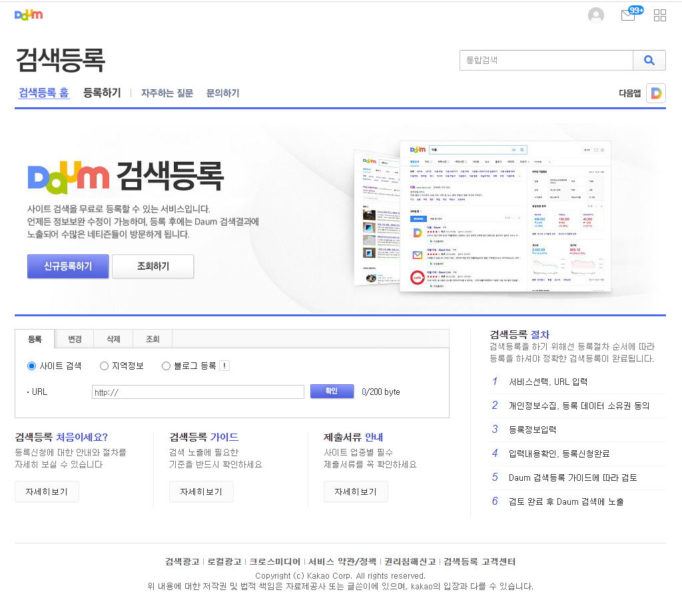
Task: Open the 다음앱 D app icon
Action: [x=656, y=93]
